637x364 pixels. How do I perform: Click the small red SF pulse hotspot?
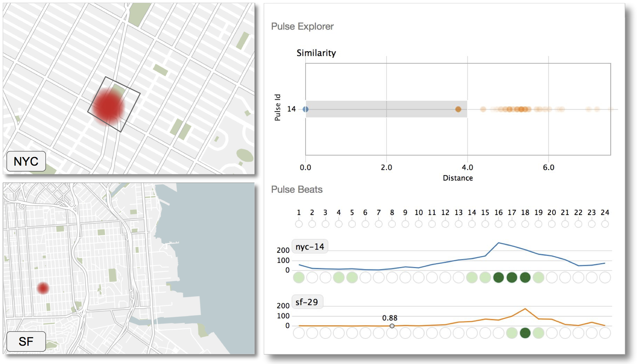[x=43, y=288]
